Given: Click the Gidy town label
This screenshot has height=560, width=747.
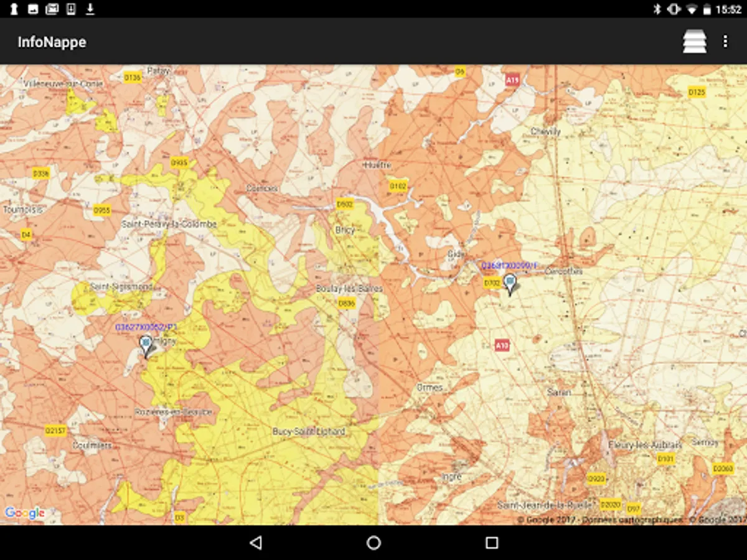Looking at the screenshot, I should [456, 254].
